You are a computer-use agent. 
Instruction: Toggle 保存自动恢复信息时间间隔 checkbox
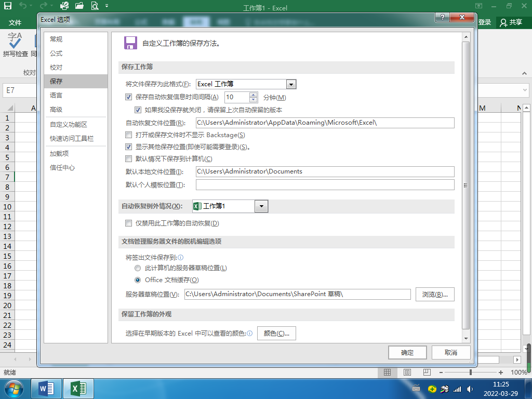pos(129,97)
